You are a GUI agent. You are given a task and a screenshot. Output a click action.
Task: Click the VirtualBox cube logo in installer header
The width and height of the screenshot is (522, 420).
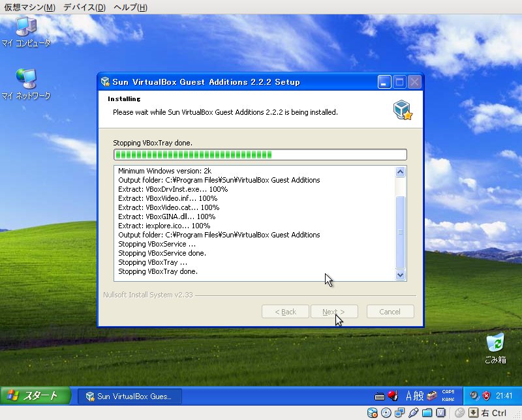click(x=403, y=110)
